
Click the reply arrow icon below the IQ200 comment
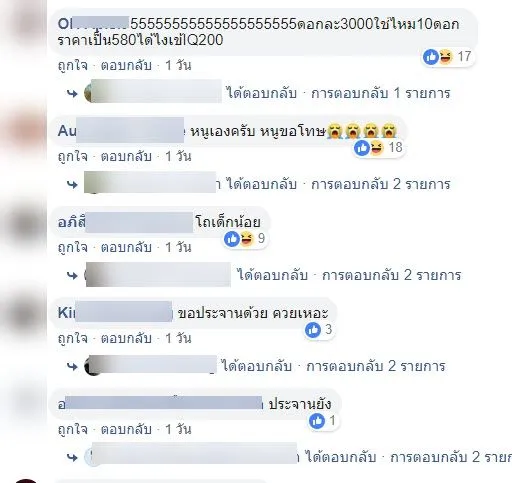(72, 94)
